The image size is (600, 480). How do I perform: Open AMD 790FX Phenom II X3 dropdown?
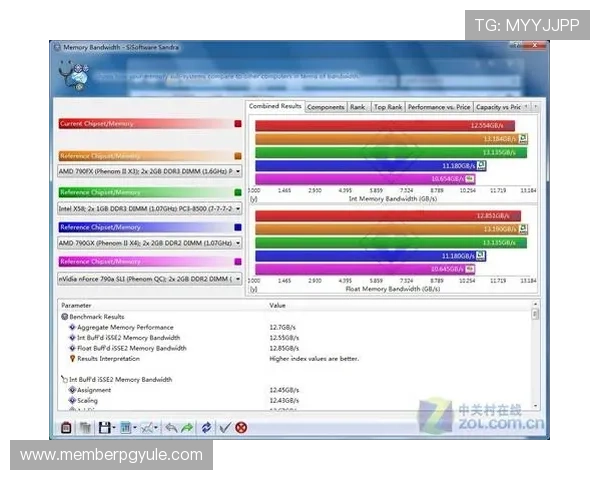pyautogui.click(x=150, y=171)
